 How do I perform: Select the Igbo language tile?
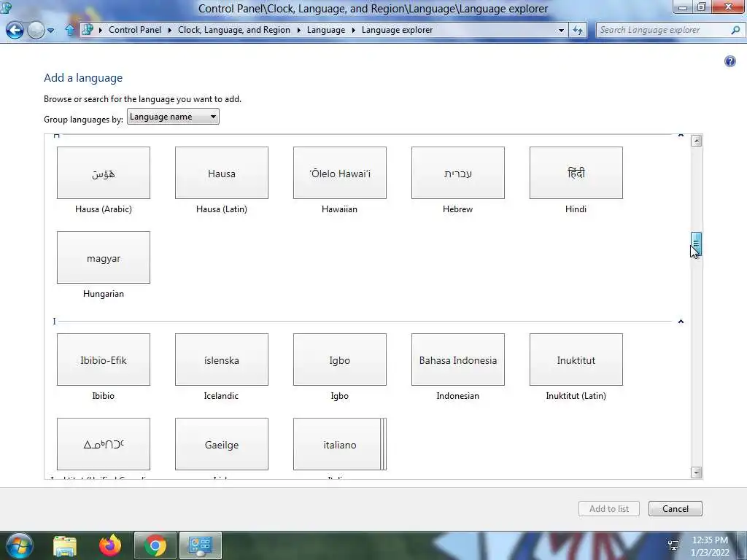(340, 359)
